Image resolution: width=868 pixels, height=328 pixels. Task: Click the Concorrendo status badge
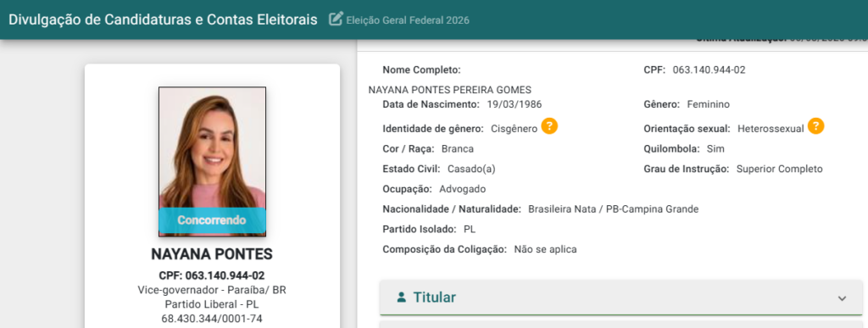click(213, 220)
